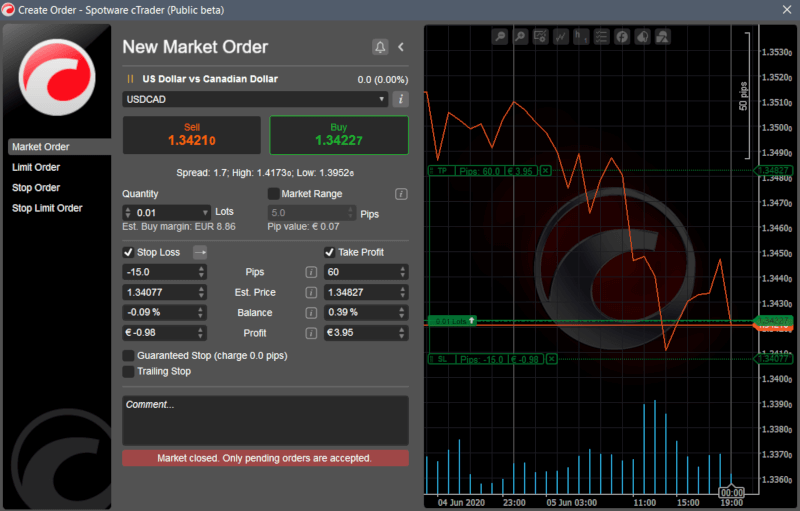Enable the Market Range checkbox

[274, 194]
